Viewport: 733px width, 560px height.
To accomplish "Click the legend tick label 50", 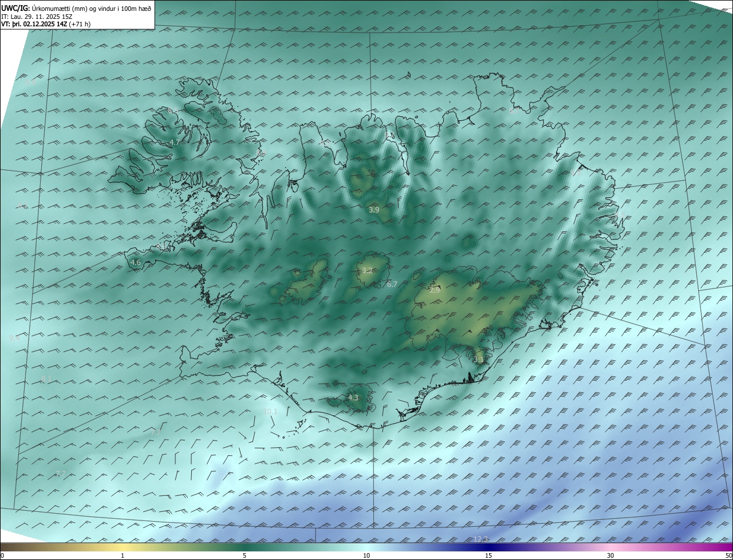I will point(728,555).
